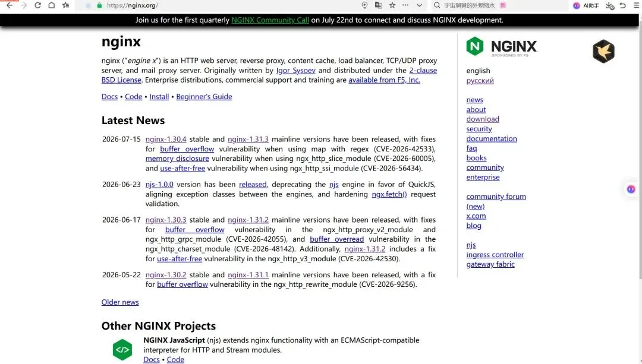Viewport: 642px width, 364px height.
Task: Expand the address bar dropdown chevron
Action: pyautogui.click(x=419, y=5)
